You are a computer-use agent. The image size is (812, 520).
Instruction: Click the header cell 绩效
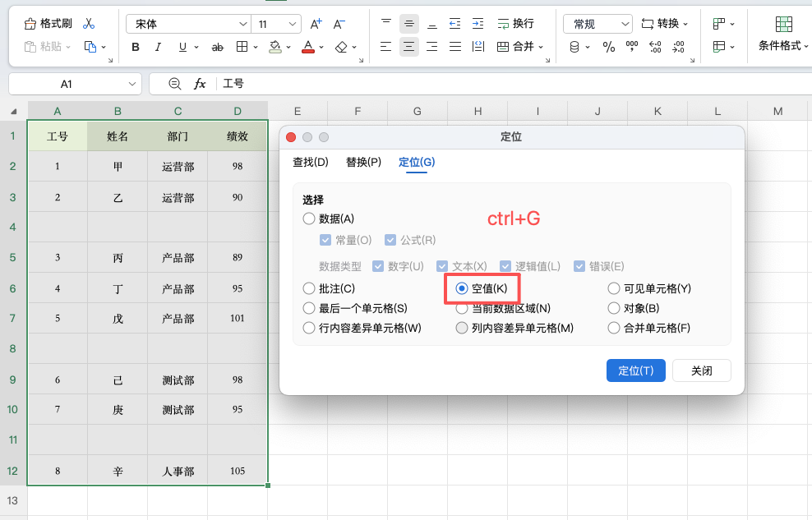238,136
